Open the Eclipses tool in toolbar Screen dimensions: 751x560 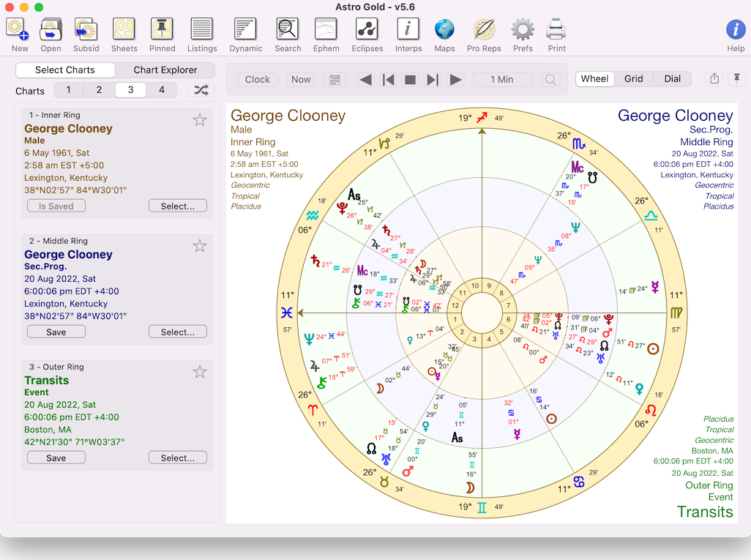367,30
